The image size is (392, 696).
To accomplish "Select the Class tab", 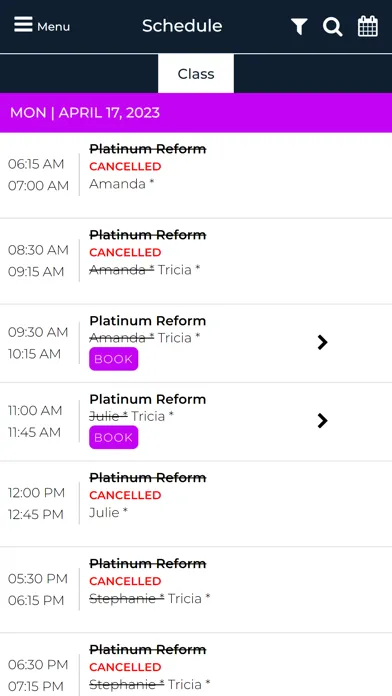I will coord(196,74).
